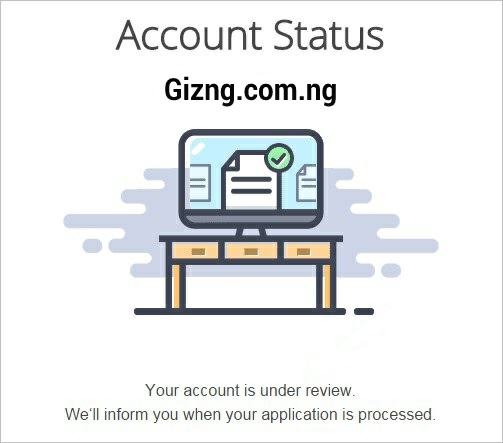Click the left orange desk leg
Viewport: 503px width, 443px height.
(x=176, y=286)
